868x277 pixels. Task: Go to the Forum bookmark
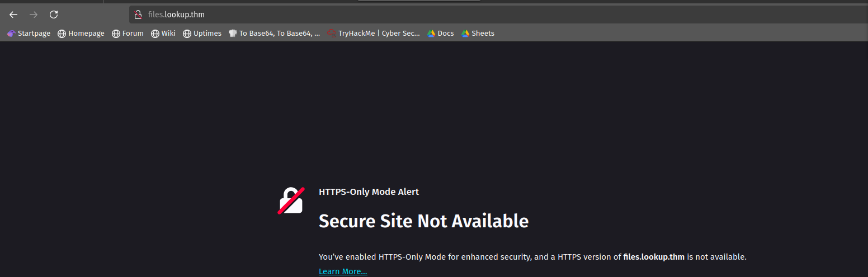(x=128, y=34)
